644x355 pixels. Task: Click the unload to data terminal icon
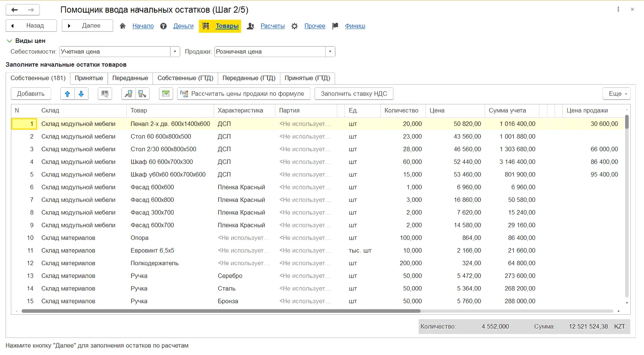click(142, 94)
